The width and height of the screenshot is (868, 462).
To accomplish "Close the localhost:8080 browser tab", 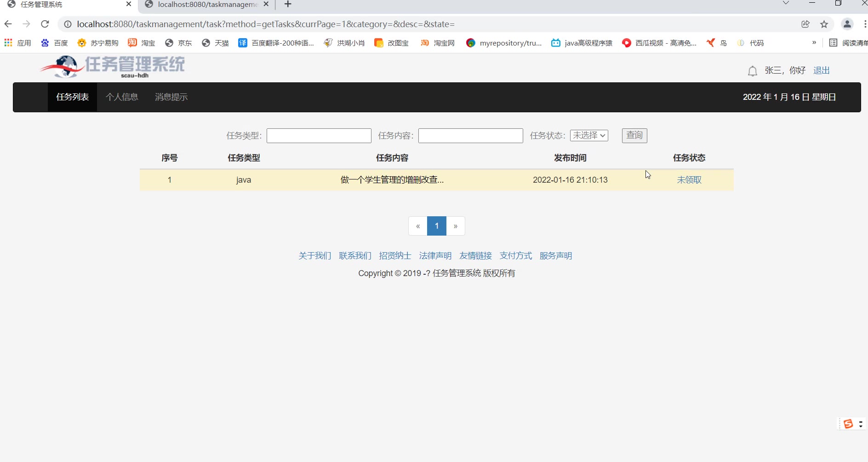I will coord(266,4).
